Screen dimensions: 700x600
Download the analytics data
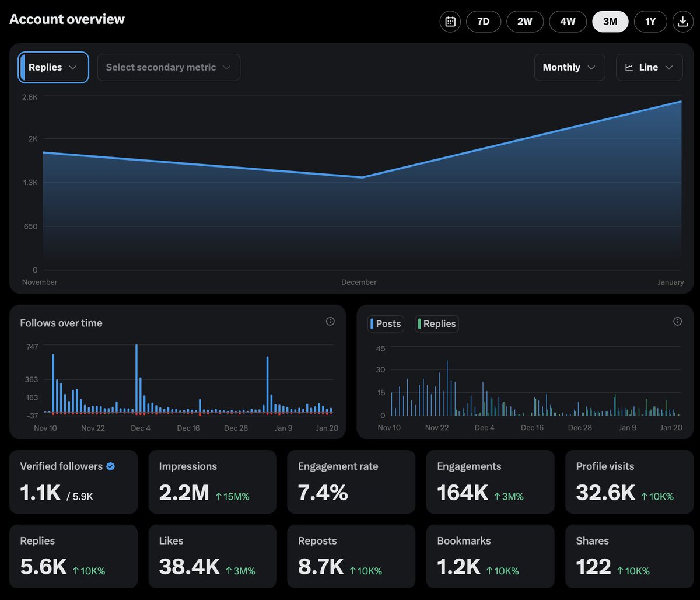pyautogui.click(x=682, y=22)
